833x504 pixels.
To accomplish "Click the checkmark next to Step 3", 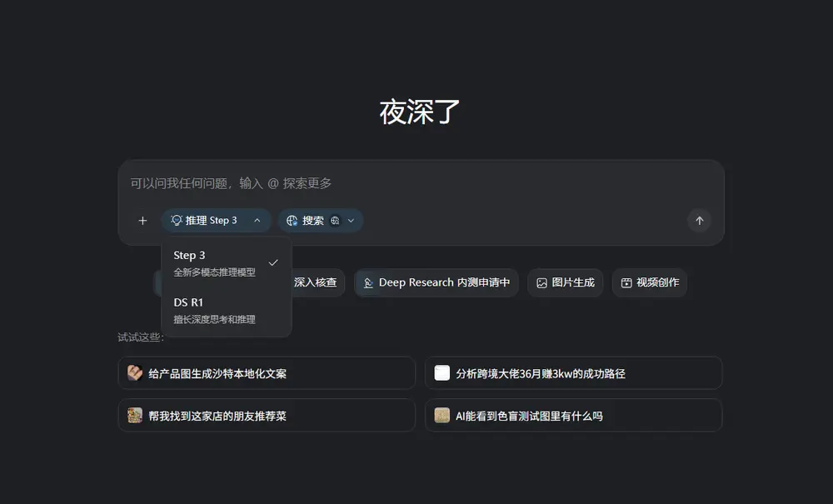I will click(x=274, y=261).
